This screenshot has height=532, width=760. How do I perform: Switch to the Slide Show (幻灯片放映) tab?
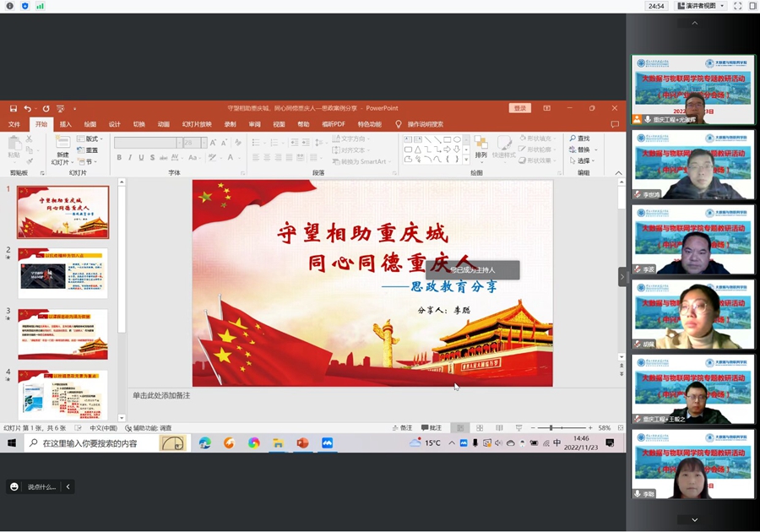click(x=197, y=124)
